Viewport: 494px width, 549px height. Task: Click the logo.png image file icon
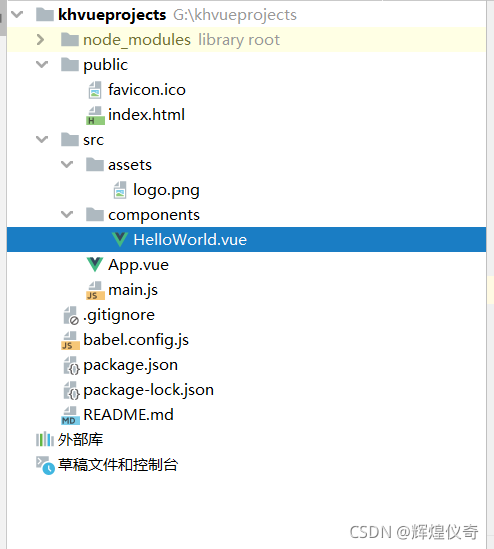[120, 190]
